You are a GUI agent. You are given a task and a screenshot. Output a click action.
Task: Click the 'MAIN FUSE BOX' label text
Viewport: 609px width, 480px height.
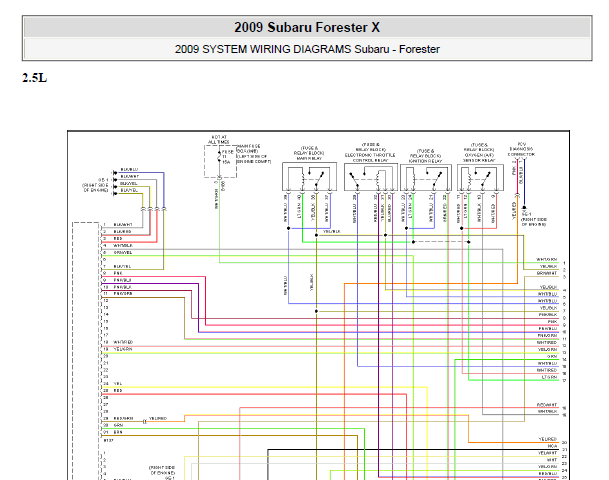tap(249, 148)
